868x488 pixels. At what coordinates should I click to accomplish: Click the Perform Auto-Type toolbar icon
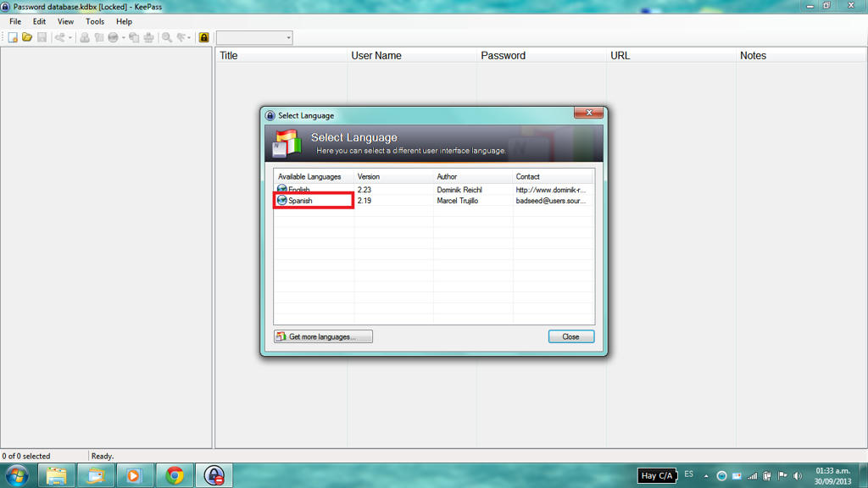148,37
